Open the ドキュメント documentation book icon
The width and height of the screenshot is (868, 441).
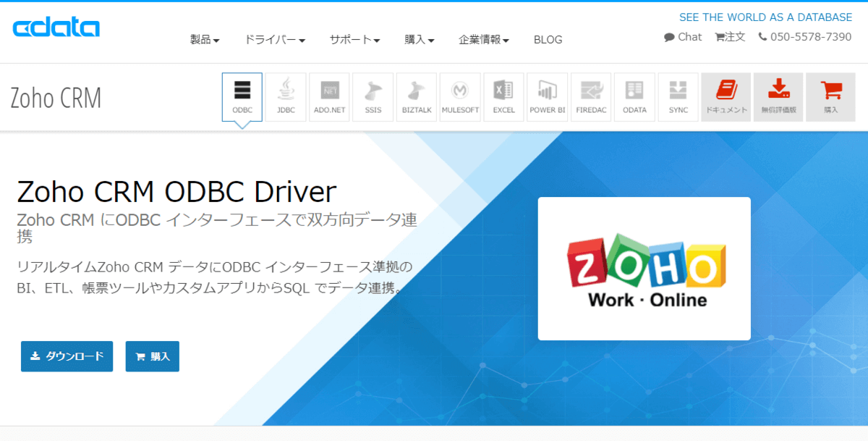pos(726,97)
